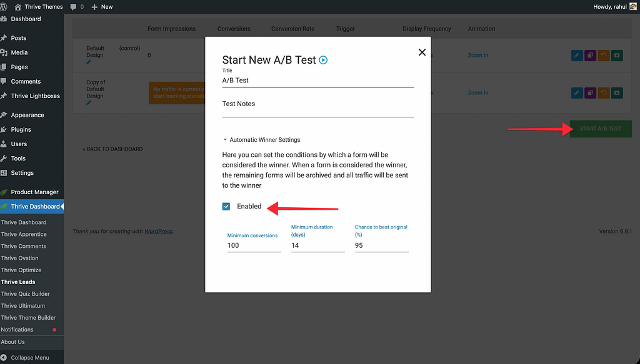The width and height of the screenshot is (640, 364).
Task: Click the Minimum conversions field
Action: (x=254, y=245)
